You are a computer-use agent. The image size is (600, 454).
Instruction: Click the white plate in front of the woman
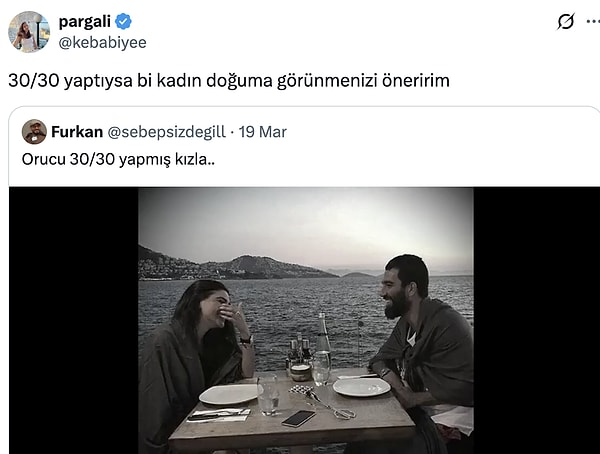click(230, 394)
